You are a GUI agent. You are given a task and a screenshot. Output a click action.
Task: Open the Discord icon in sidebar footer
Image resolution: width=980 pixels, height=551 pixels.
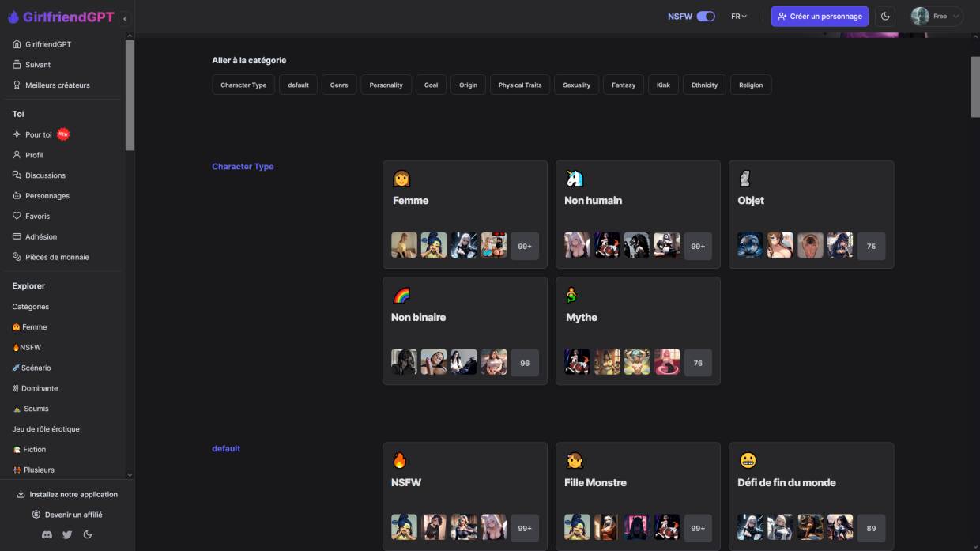[x=47, y=534]
